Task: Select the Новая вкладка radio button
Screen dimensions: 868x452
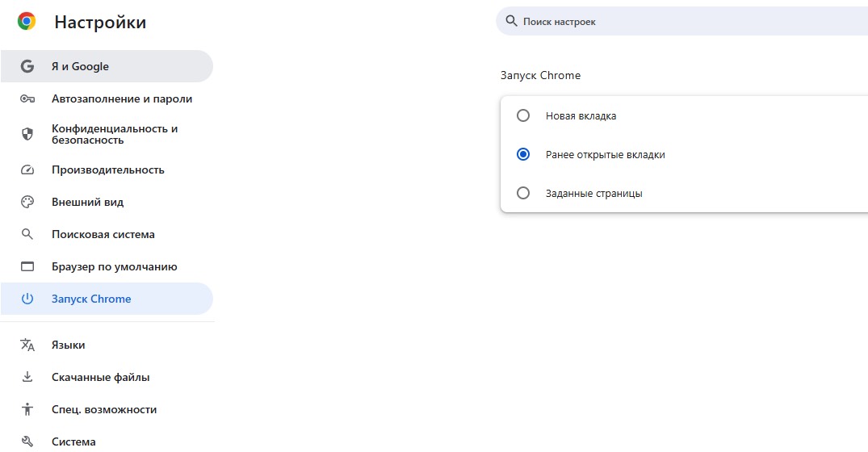Action: (x=523, y=116)
